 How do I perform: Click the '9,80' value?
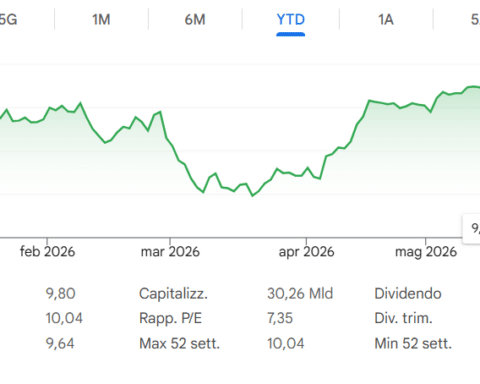click(x=60, y=294)
